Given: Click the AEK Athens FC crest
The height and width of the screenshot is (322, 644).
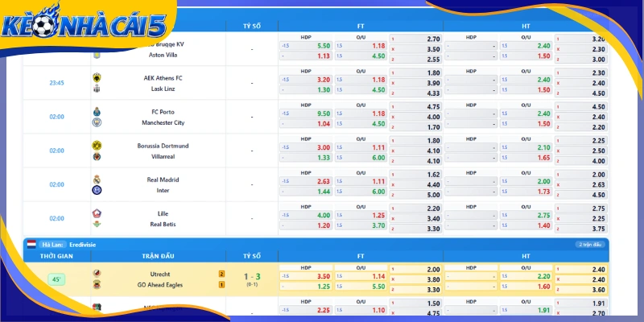Looking at the screenshot, I should click(x=97, y=77).
